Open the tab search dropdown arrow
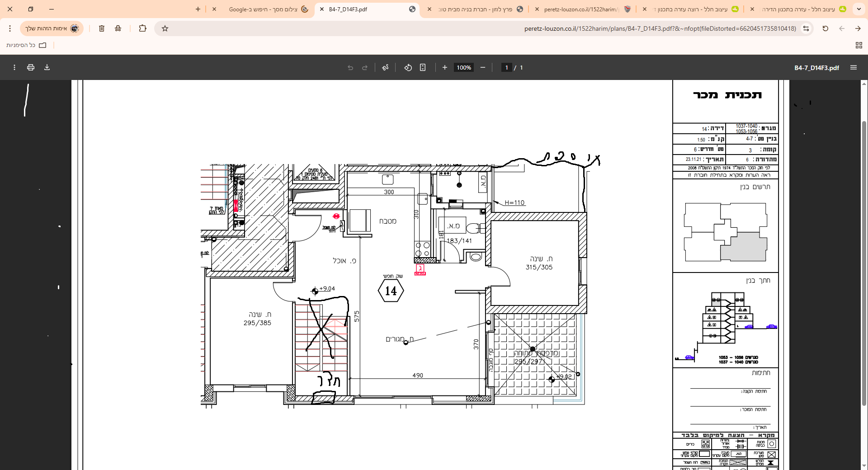Image resolution: width=868 pixels, height=470 pixels. (859, 9)
